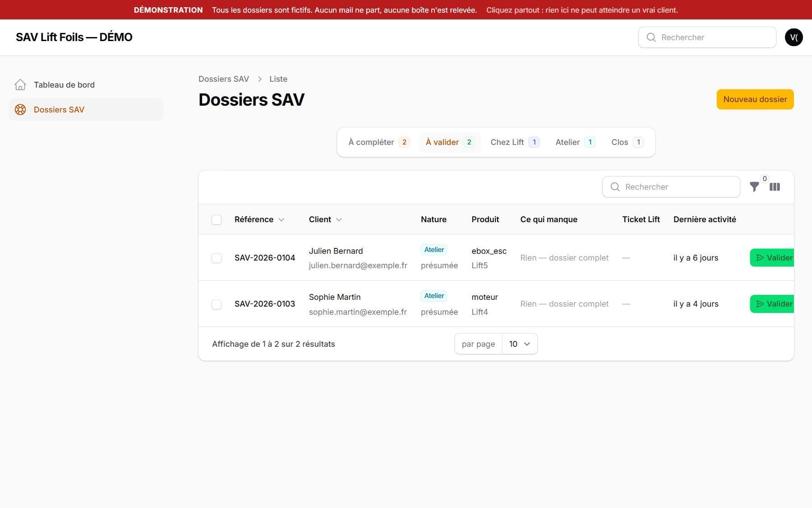This screenshot has width=812, height=508.
Task: Toggle columns with the column icon
Action: (x=775, y=187)
